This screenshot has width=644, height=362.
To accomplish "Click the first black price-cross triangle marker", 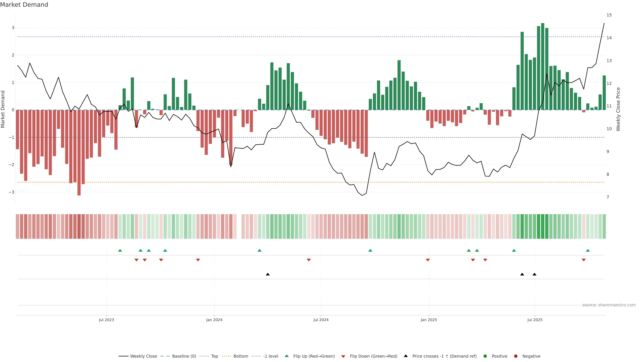I will [x=268, y=274].
